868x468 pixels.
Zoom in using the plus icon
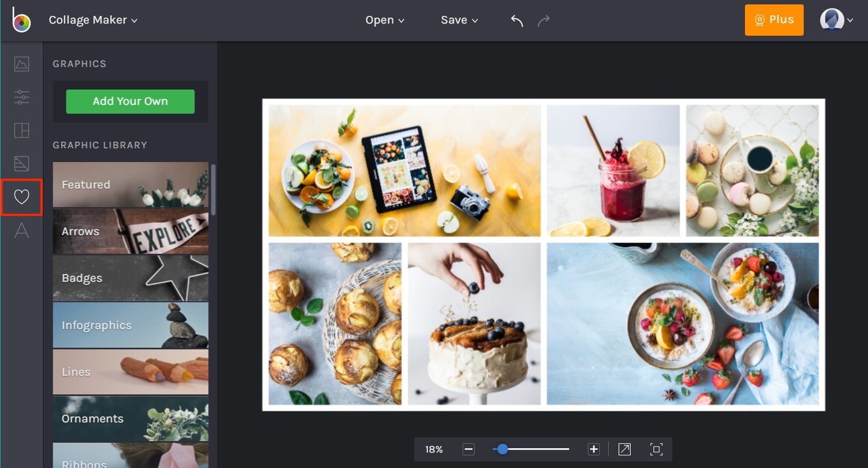[x=593, y=449]
